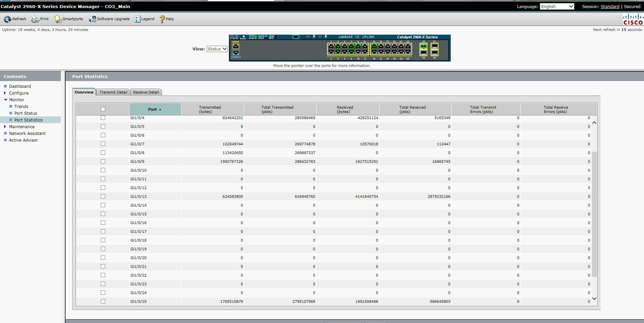The image size is (644, 323).
Task: Open Port Status under Monitor
Action: [x=26, y=113]
